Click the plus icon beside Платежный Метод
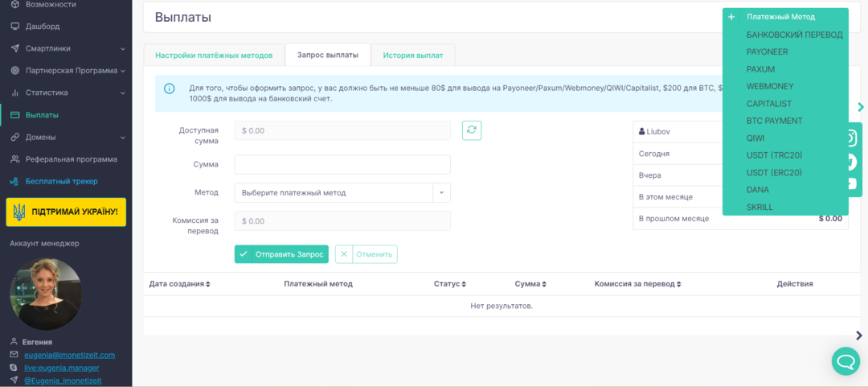Viewport: 868px width, 387px height. pos(731,17)
